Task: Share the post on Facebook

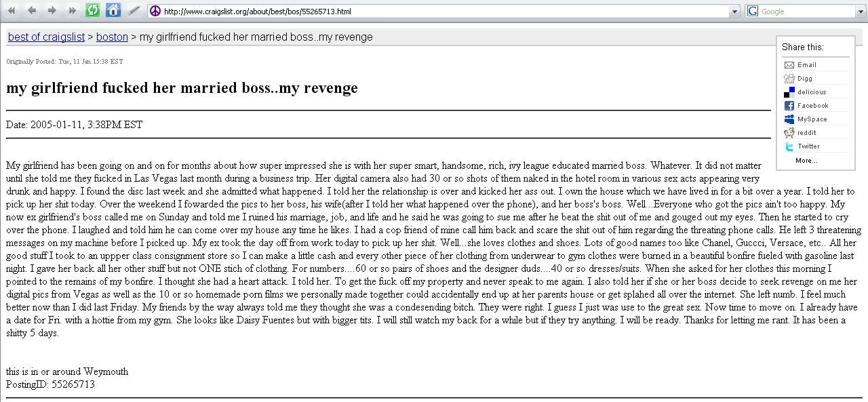Action: (x=812, y=106)
